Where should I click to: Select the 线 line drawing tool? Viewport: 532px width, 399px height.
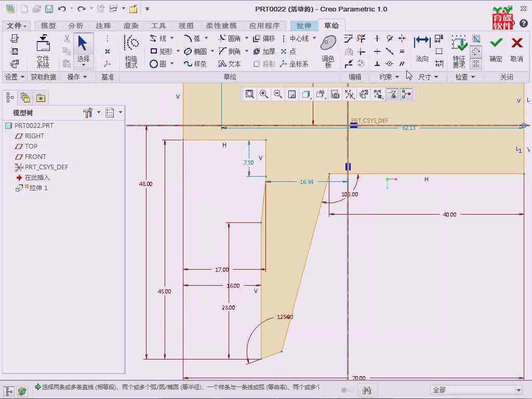pyautogui.click(x=159, y=38)
